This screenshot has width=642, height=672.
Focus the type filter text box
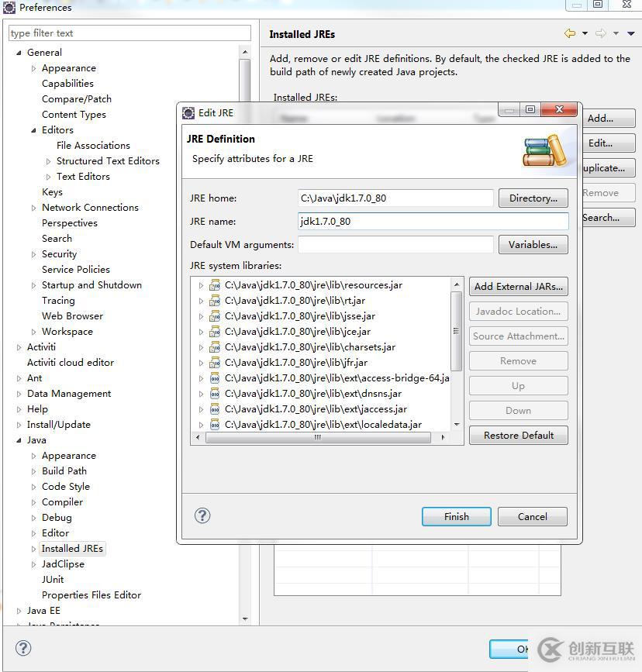pyautogui.click(x=129, y=33)
